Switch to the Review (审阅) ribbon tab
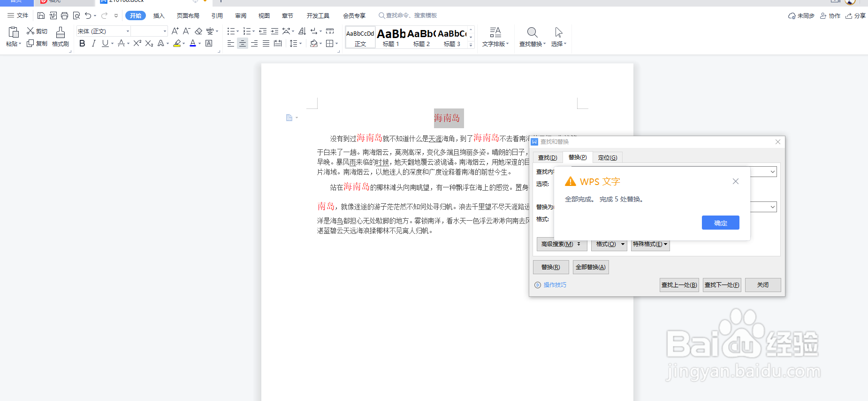This screenshot has height=401, width=868. click(x=241, y=15)
